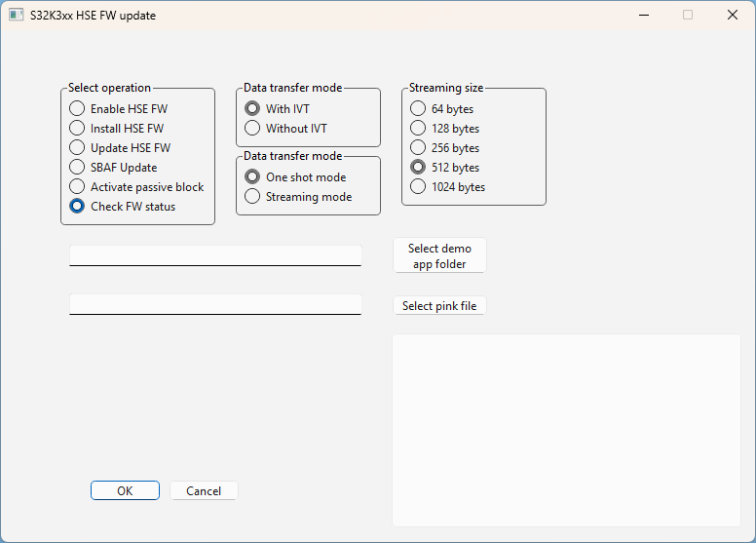Click in the demo app folder path field
756x543 pixels.
215,254
